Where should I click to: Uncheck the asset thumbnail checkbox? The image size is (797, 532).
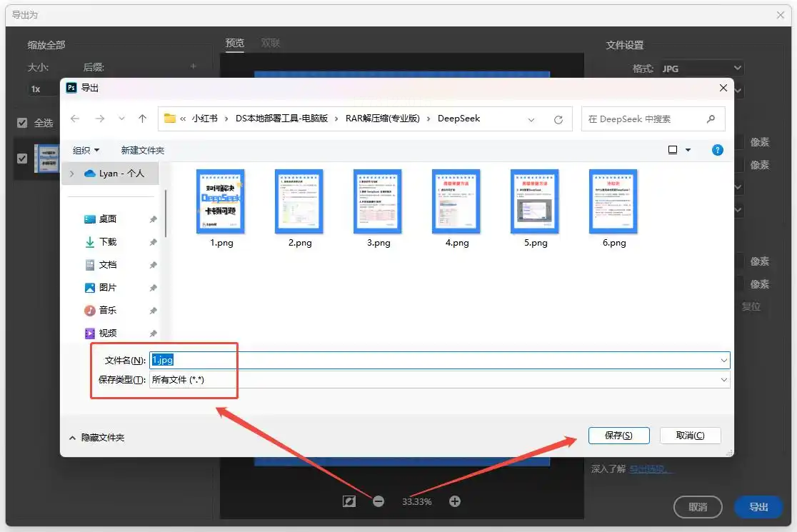22,159
